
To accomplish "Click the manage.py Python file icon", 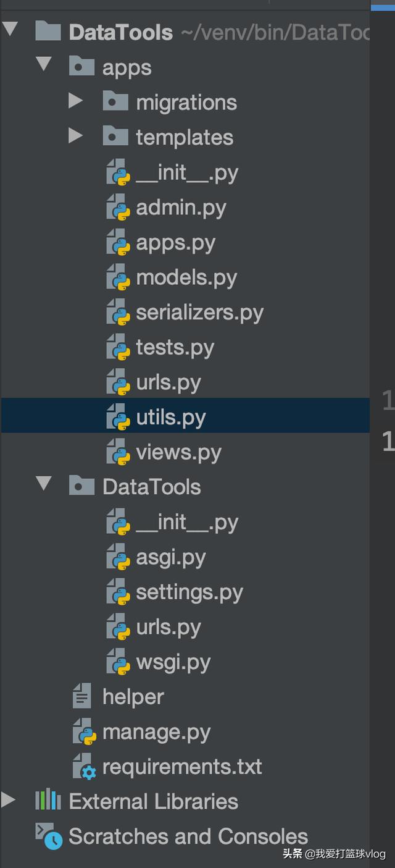I will pos(85,731).
